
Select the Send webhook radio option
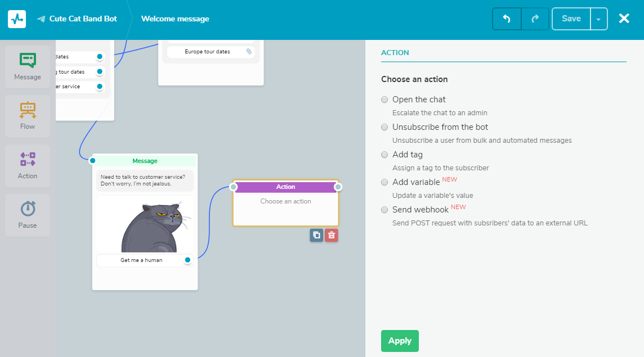pyautogui.click(x=384, y=210)
